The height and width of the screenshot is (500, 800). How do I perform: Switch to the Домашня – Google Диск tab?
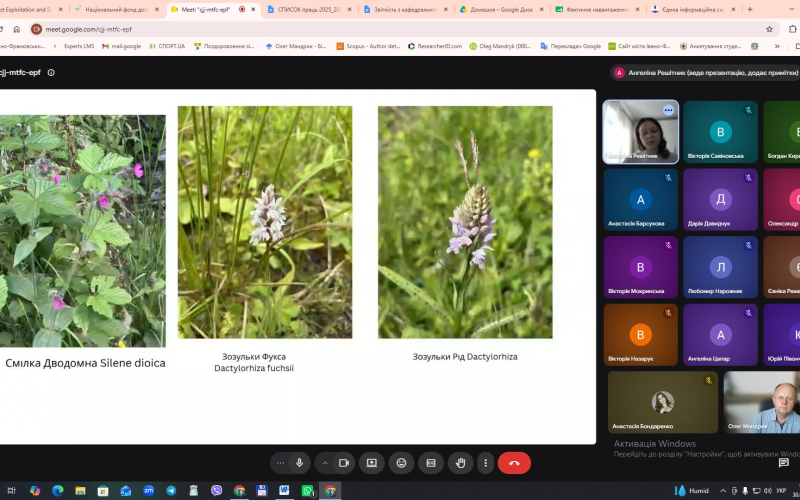tap(502, 9)
